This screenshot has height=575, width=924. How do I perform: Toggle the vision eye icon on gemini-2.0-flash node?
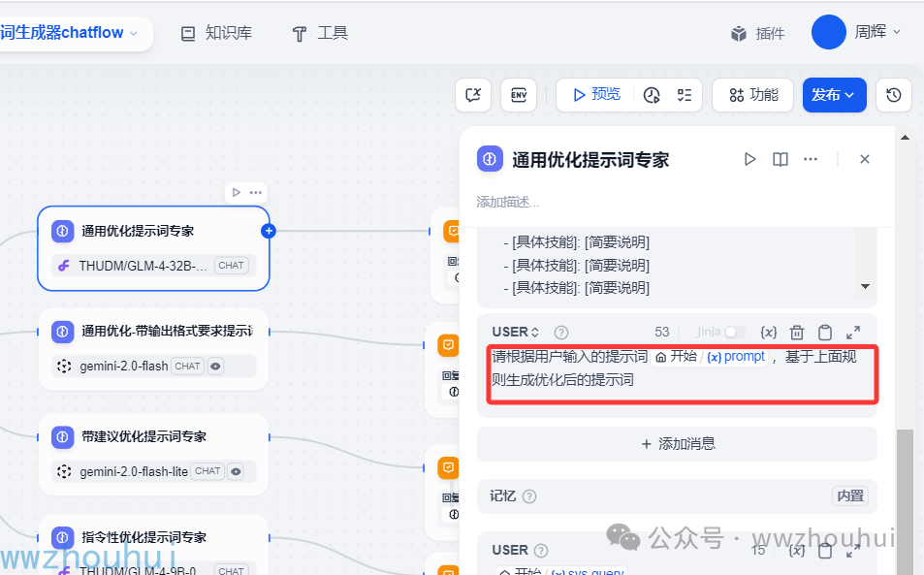coord(215,366)
